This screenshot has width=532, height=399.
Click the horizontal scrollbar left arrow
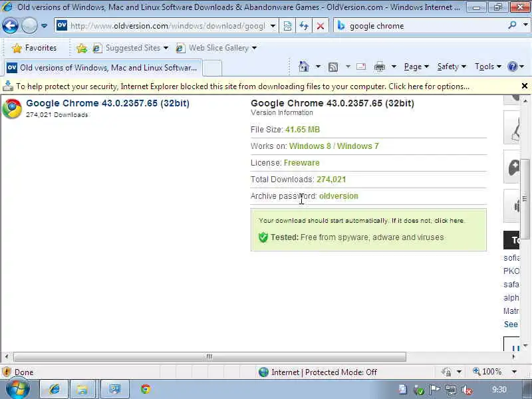pos(7,356)
